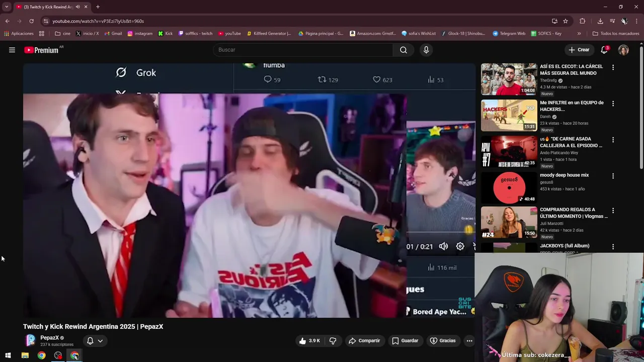Open the tab search dropdown arrow
644x362 pixels.
pyautogui.click(x=7, y=7)
